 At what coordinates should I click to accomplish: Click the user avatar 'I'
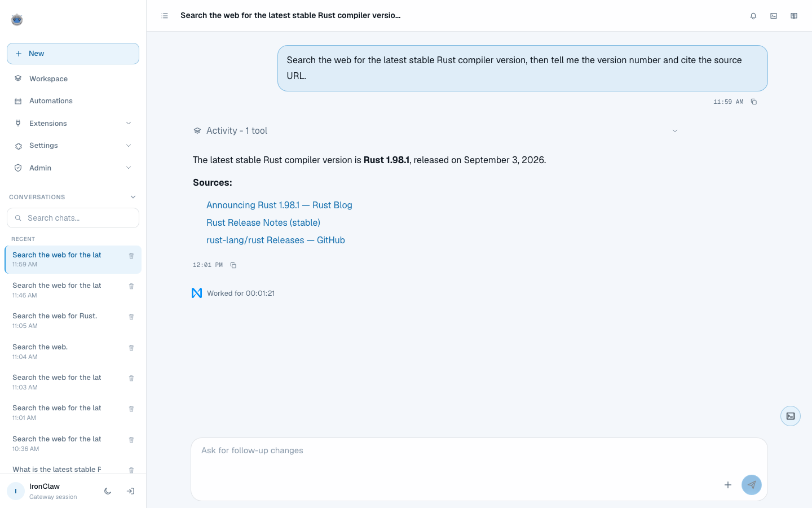(16, 491)
